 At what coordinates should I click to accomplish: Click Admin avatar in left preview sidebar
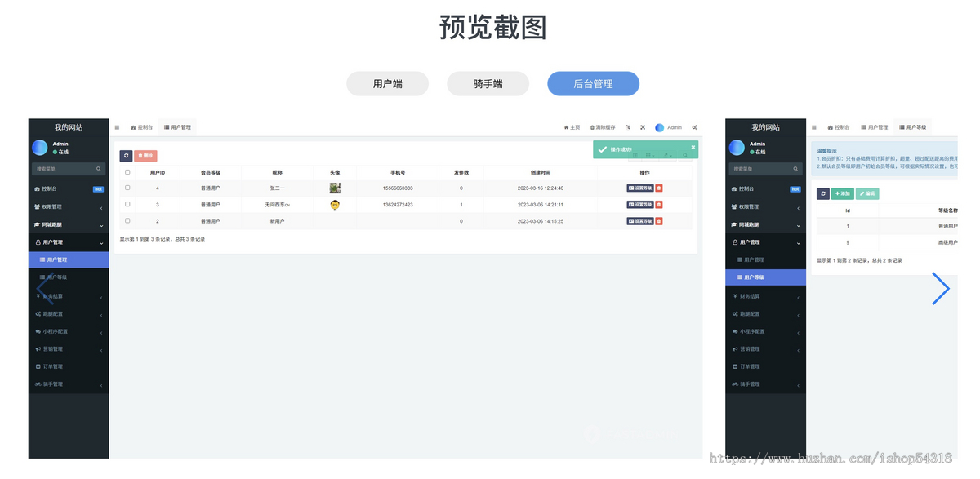pos(40,148)
